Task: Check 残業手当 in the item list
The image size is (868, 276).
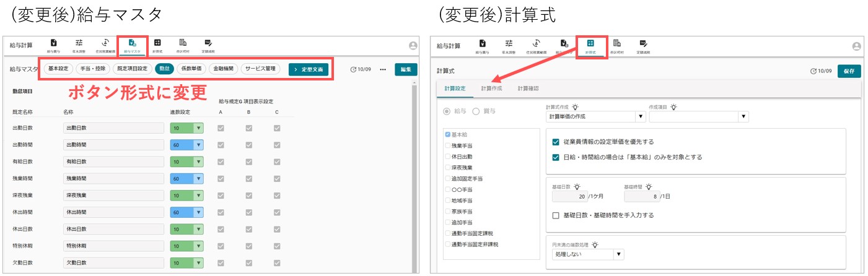Action: (447, 145)
